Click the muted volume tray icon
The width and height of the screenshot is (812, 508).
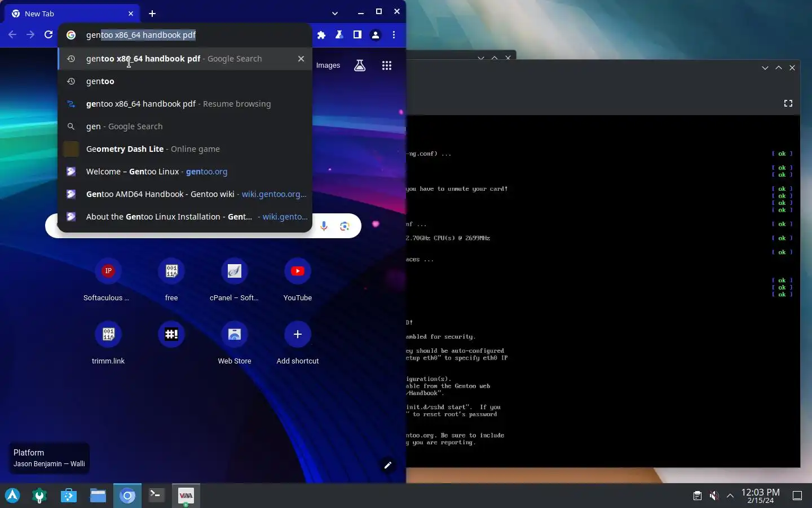[x=714, y=496]
